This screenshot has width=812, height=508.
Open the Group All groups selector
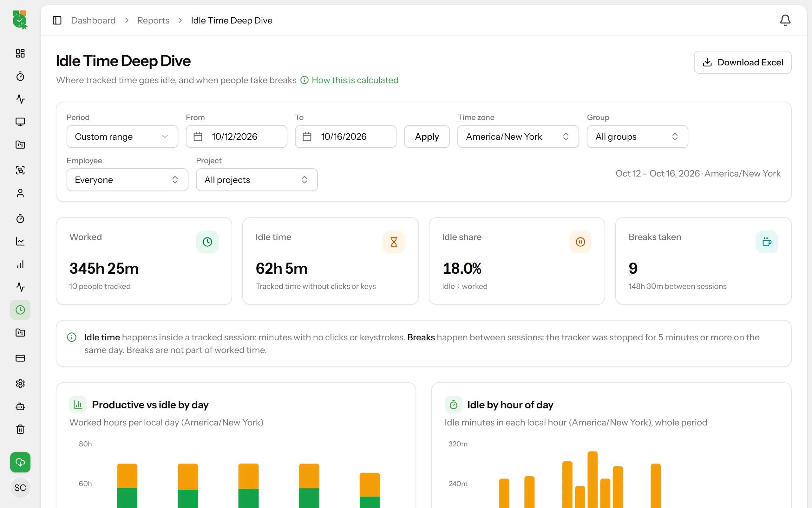pos(637,137)
